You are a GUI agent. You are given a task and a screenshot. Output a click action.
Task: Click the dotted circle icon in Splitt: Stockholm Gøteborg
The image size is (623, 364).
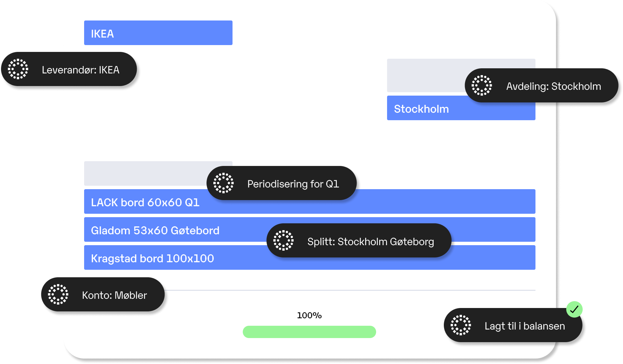(x=283, y=240)
